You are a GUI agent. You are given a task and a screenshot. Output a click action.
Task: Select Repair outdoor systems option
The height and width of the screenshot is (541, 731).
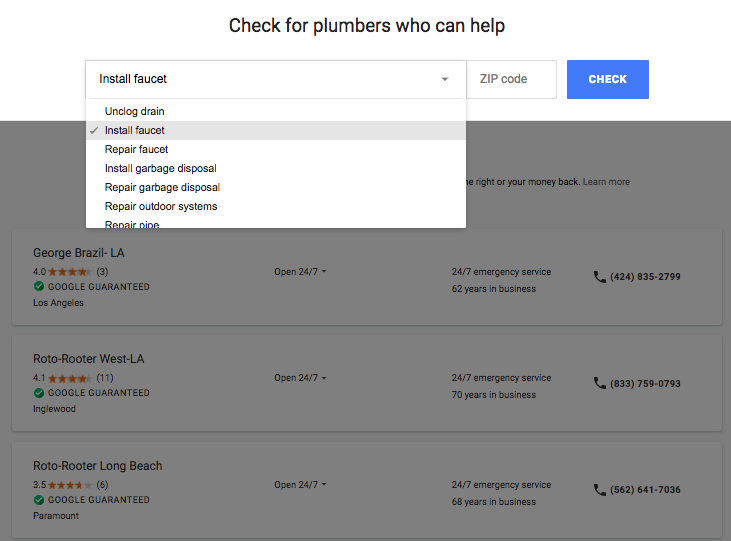click(x=276, y=206)
